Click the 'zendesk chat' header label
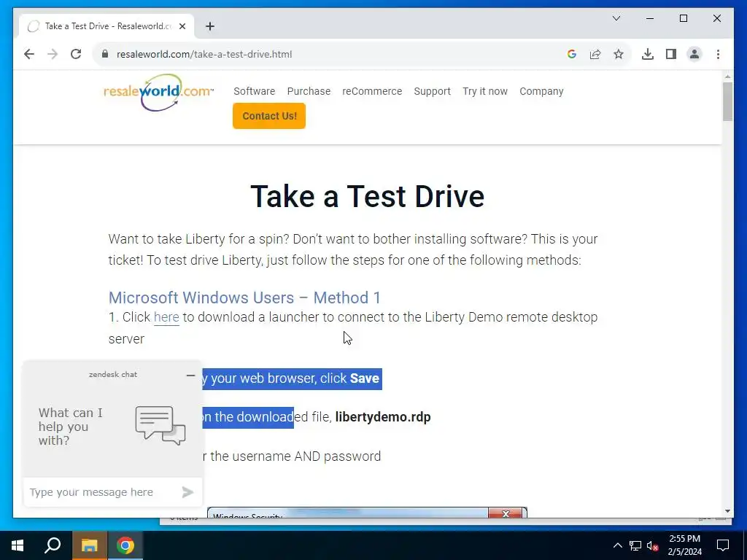 (x=113, y=375)
